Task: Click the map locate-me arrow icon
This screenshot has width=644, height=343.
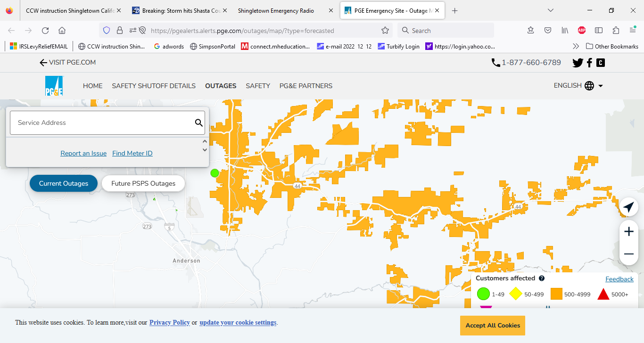Action: point(628,207)
